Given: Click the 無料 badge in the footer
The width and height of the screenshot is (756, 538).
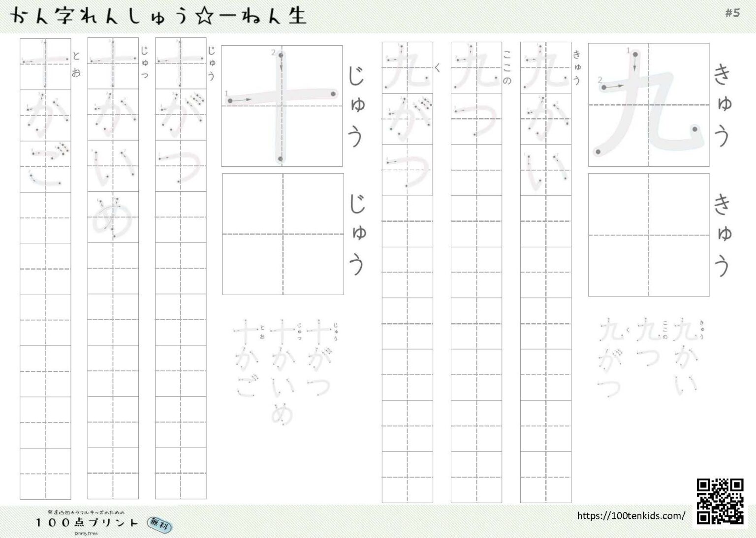Looking at the screenshot, I should [160, 525].
